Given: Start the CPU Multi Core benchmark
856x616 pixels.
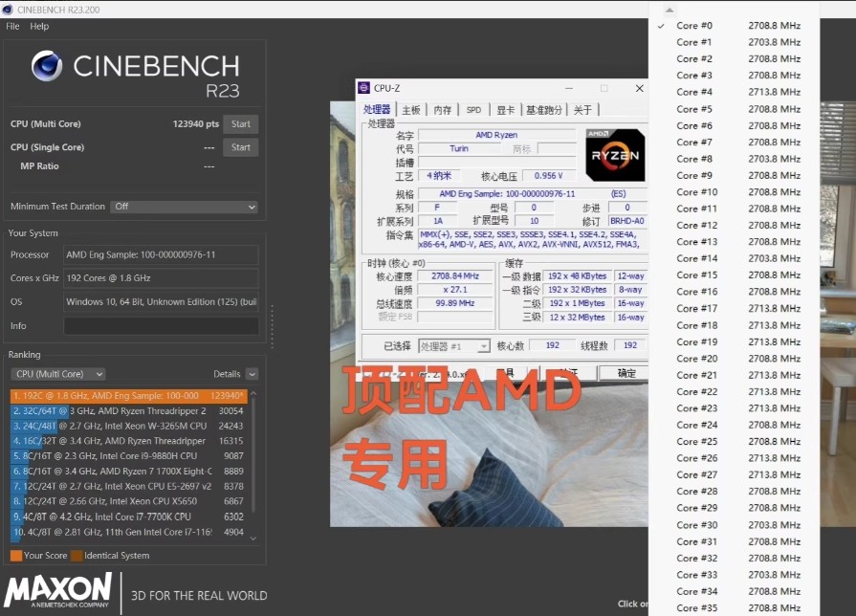Looking at the screenshot, I should coord(241,123).
